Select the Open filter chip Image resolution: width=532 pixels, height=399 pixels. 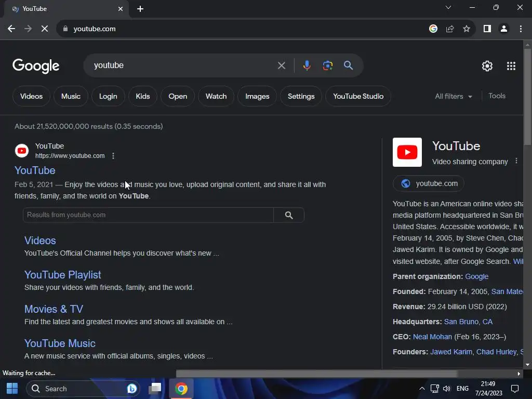tap(178, 96)
